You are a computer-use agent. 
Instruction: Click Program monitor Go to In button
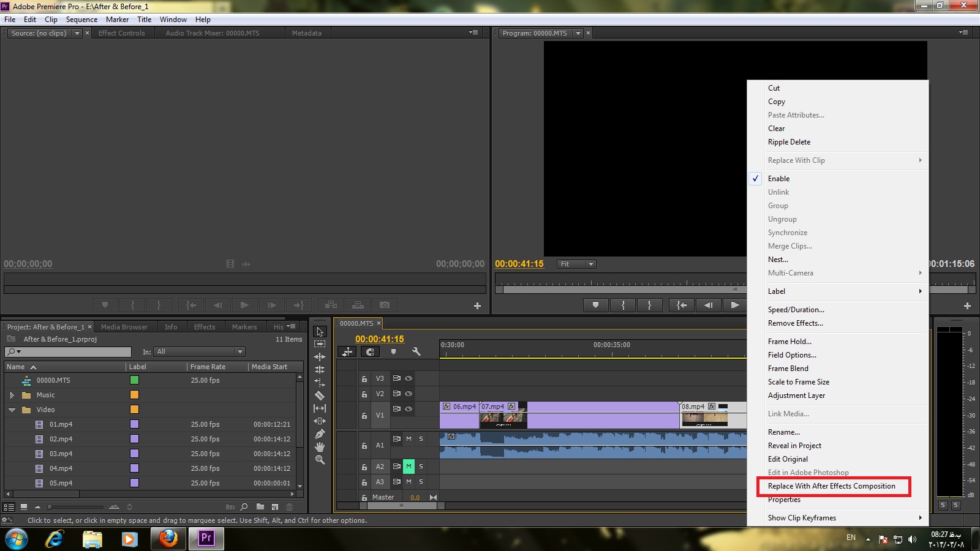click(x=681, y=305)
